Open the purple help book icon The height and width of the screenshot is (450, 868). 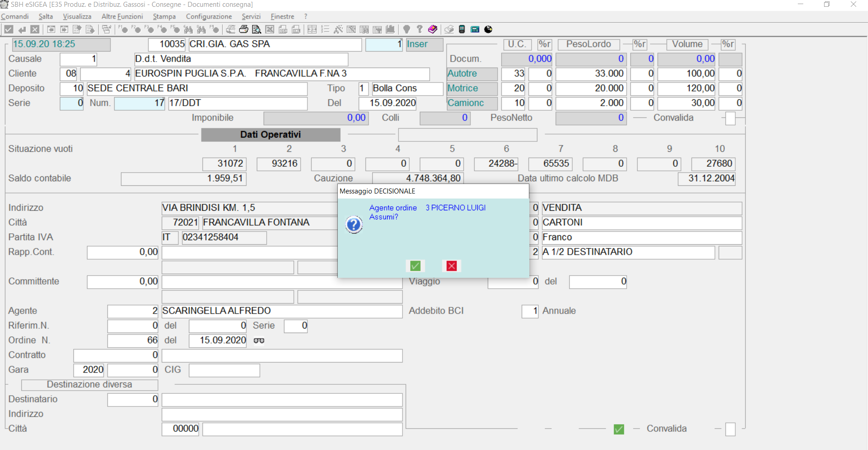click(x=432, y=29)
